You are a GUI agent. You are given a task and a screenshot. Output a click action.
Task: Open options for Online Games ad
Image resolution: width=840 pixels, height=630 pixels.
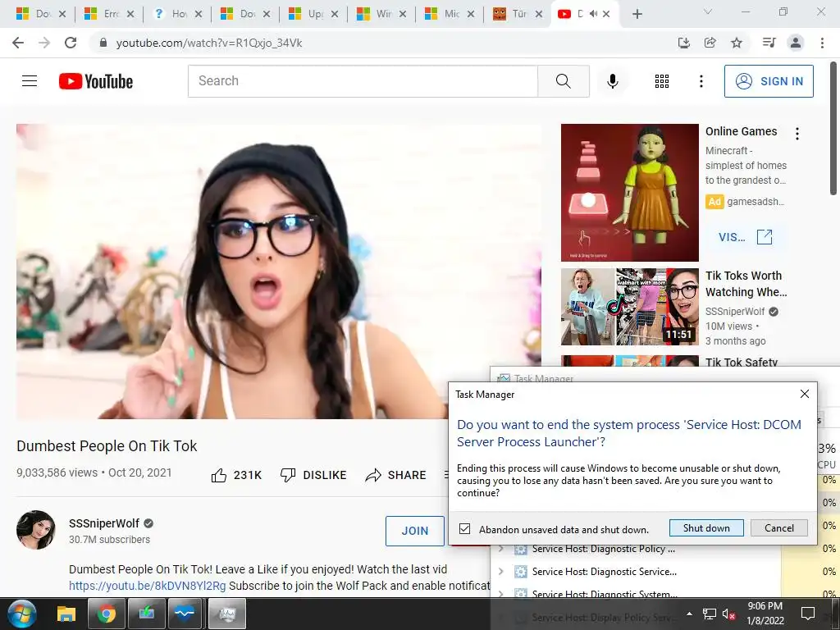tap(797, 134)
